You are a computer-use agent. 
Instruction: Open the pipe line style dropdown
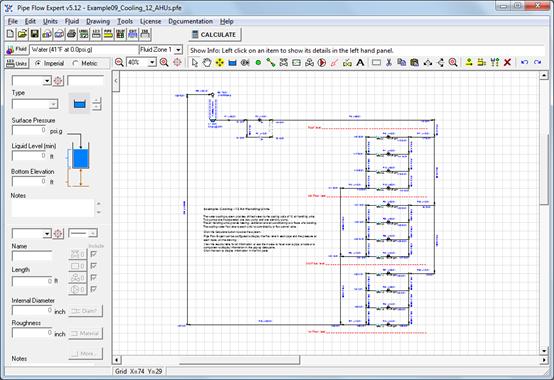coord(93,233)
